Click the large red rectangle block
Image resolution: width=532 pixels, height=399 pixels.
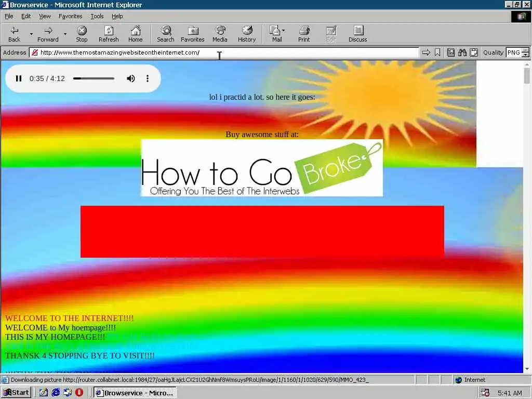[262, 231]
